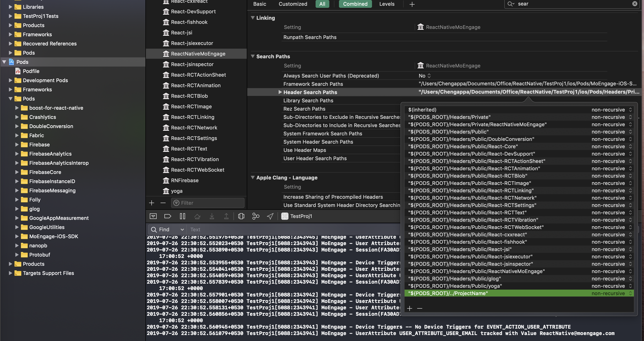This screenshot has height=341, width=644.
Task: Expand the Firebase pod folder
Action: (x=17, y=145)
